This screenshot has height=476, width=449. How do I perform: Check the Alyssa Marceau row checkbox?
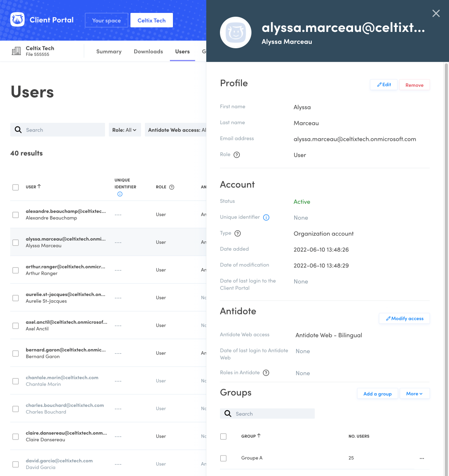16,243
